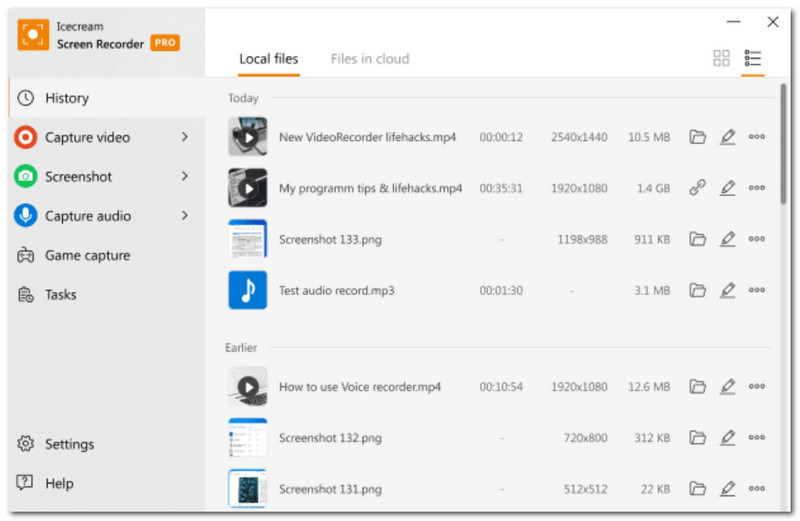Image resolution: width=800 pixels, height=521 pixels.
Task: Open folder containing Screenshot 131.png
Action: tap(697, 488)
